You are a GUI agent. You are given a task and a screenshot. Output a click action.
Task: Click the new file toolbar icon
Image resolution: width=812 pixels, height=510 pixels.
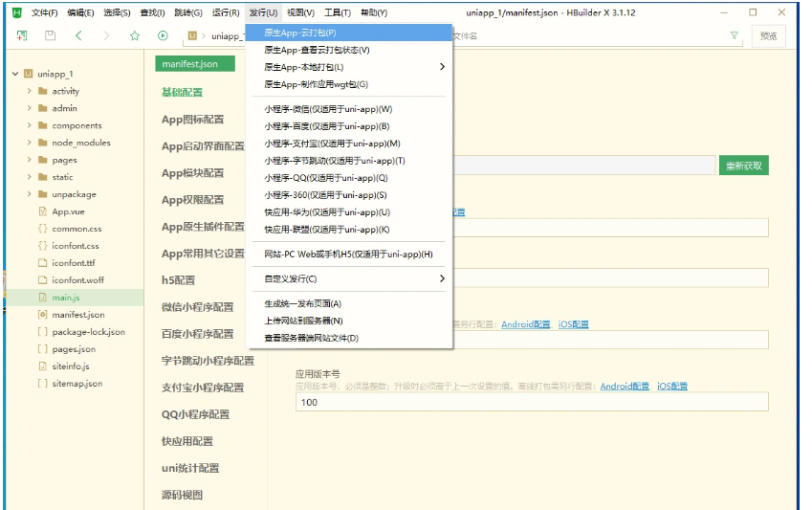22,35
